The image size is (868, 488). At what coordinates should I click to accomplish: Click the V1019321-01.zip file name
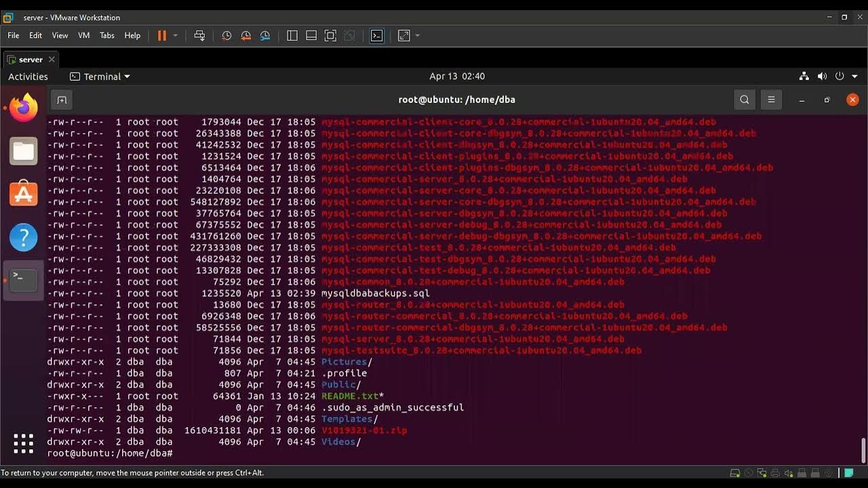pyautogui.click(x=363, y=430)
